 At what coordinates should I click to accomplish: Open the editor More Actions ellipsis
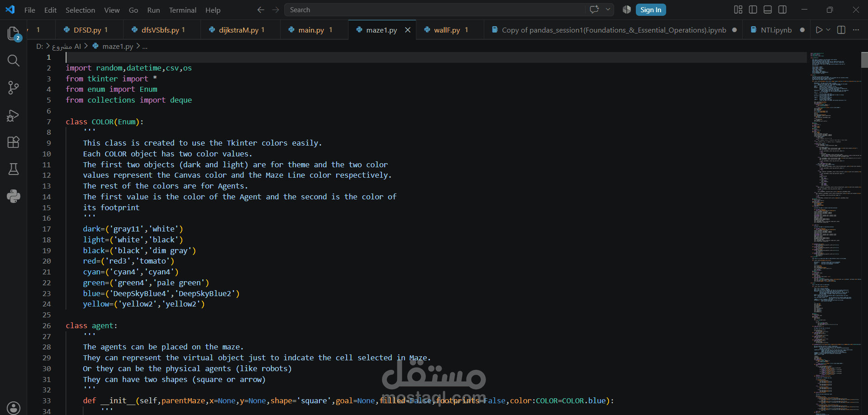coord(856,30)
